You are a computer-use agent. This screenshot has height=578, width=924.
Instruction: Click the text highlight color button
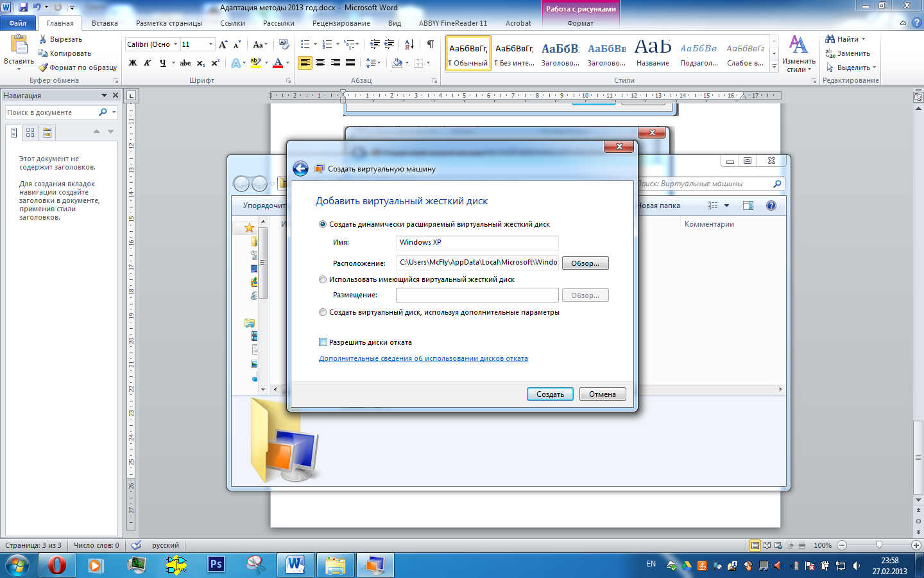pos(255,63)
